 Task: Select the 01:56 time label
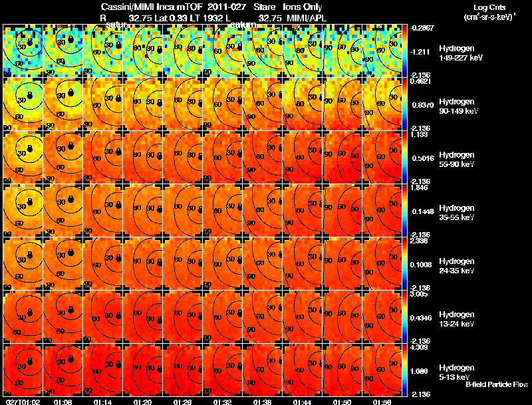coord(382,402)
